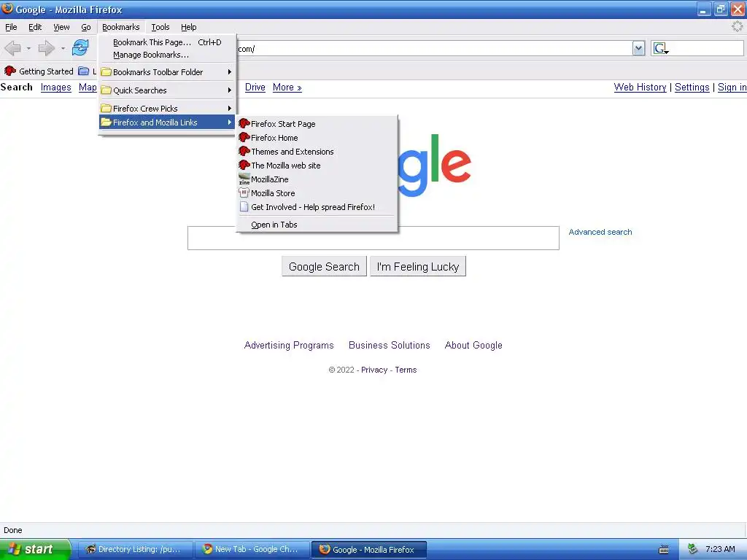Open the Tools menu
This screenshot has height=560, width=747.
tap(160, 27)
